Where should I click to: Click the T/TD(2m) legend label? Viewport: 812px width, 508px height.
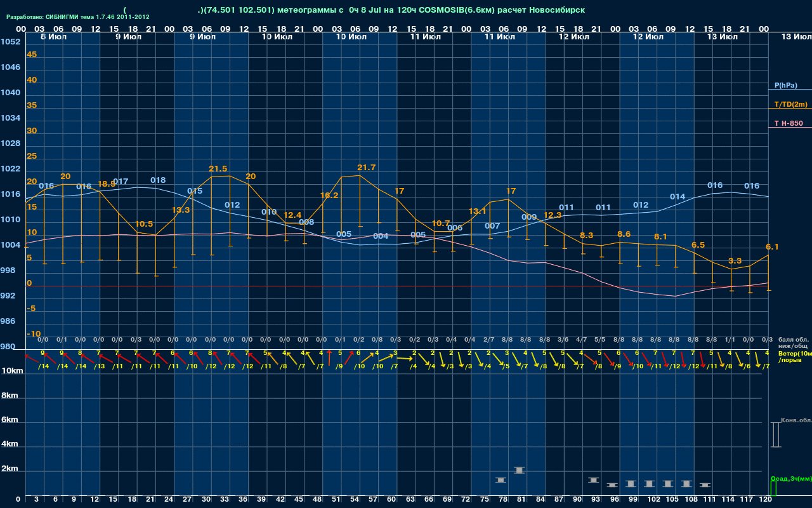(790, 104)
